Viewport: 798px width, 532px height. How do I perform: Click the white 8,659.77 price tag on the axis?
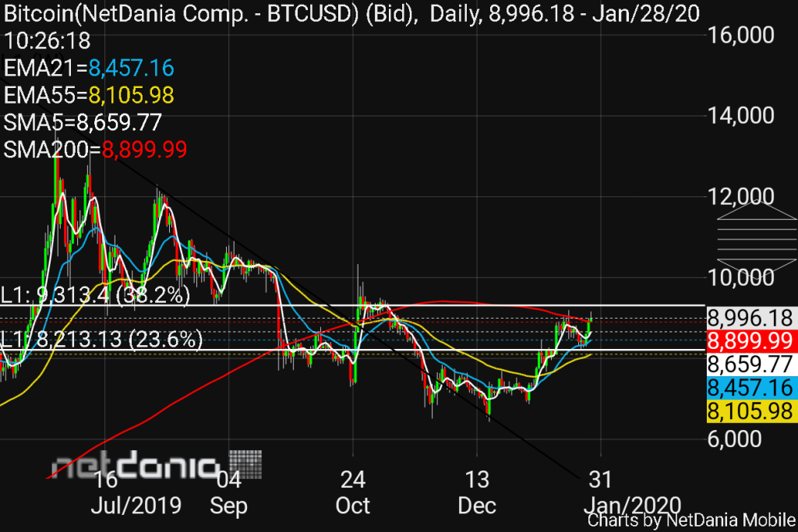pos(751,365)
